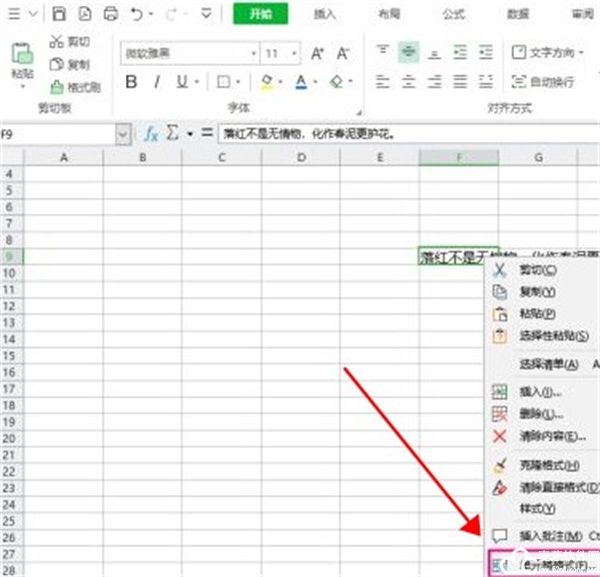Click the green Start (开始) tab button
This screenshot has width=600, height=577.
pos(260,14)
